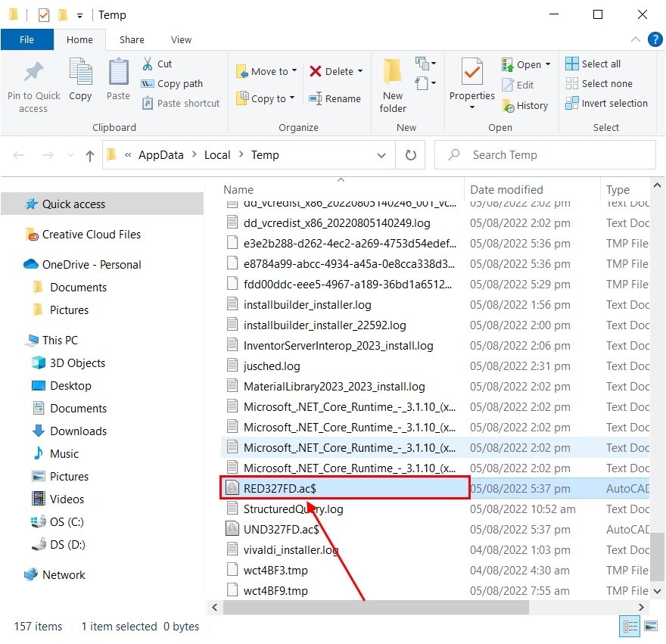Open the History button in ribbon
The height and width of the screenshot is (644, 666).
pyautogui.click(x=524, y=106)
